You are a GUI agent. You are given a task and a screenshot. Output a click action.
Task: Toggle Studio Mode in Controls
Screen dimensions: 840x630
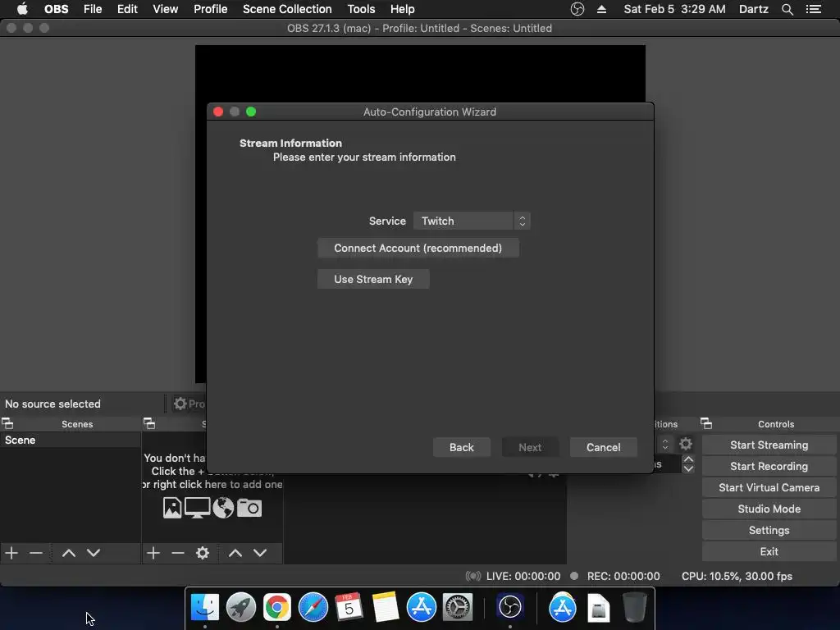click(x=769, y=509)
